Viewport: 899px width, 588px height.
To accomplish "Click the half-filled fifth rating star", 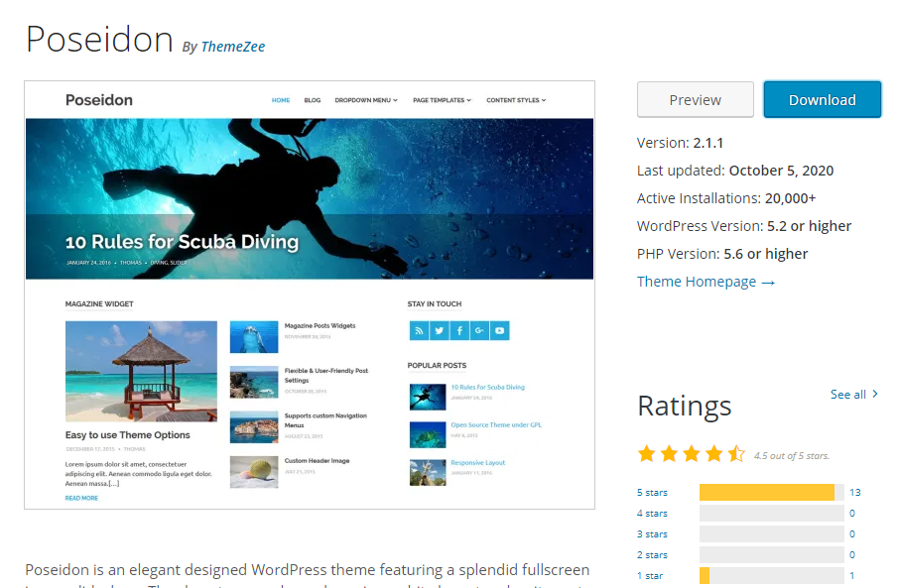I will tap(736, 454).
